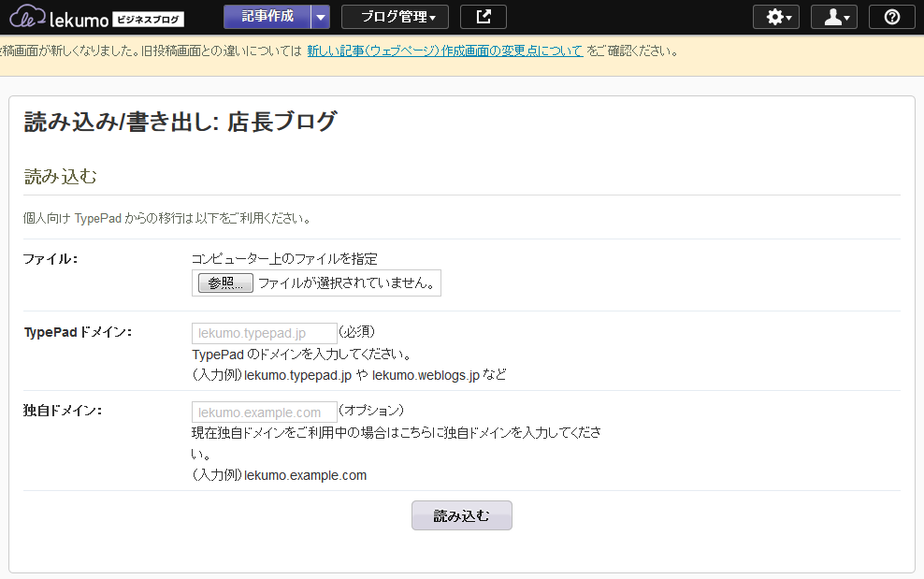Click the ファイル: label
Viewport: 924px width, 579px height.
pyautogui.click(x=51, y=259)
